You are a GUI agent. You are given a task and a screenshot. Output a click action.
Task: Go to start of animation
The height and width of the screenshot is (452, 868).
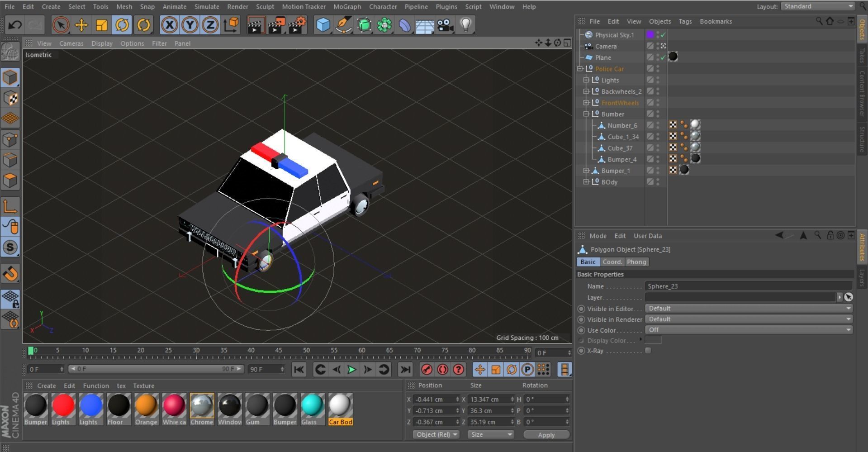(x=299, y=370)
